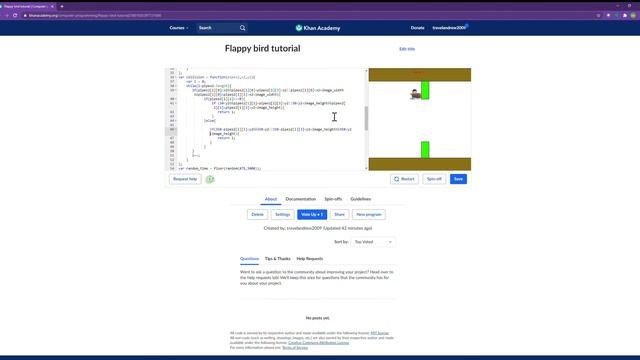The height and width of the screenshot is (360, 640).
Task: Click the Request help button
Action: [185, 179]
